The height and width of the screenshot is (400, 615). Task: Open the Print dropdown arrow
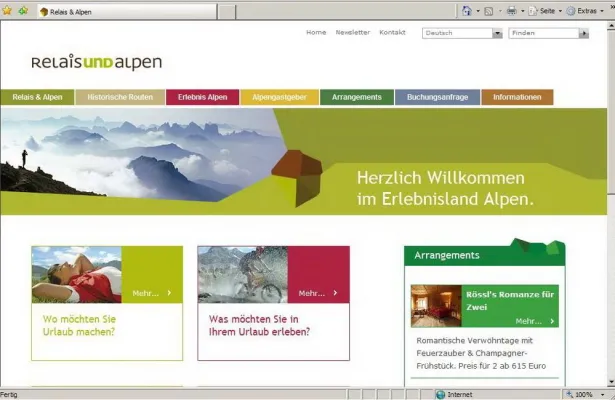[x=522, y=11]
